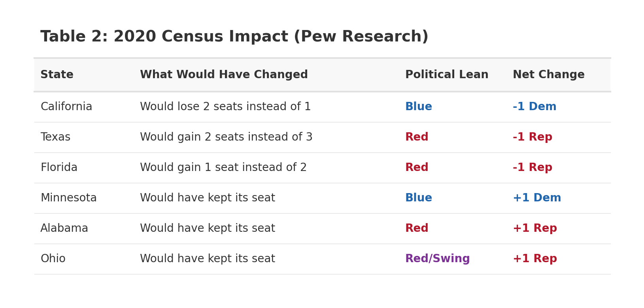The width and height of the screenshot is (644, 308).
Task: Select the Florida state cell
Action: tap(59, 167)
